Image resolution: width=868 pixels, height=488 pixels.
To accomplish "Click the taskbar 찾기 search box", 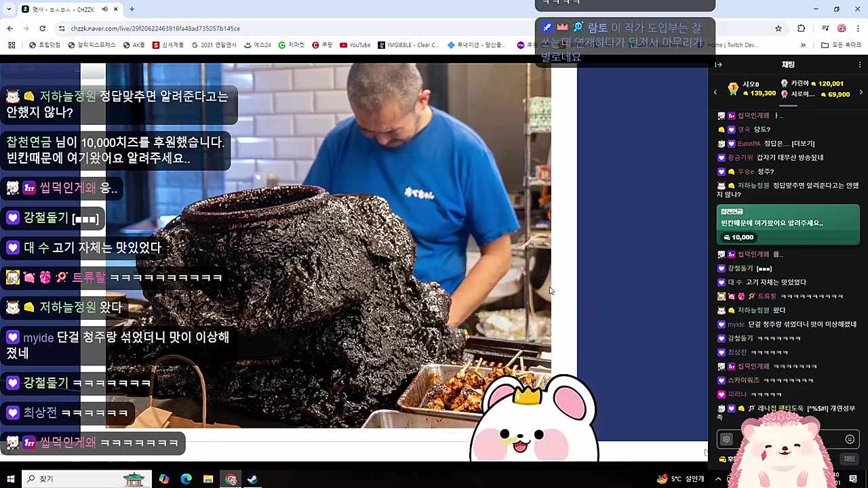I will 87,479.
